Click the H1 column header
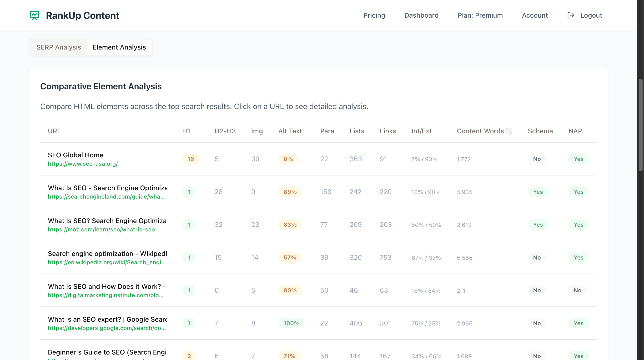The height and width of the screenshot is (360, 644). 186,131
